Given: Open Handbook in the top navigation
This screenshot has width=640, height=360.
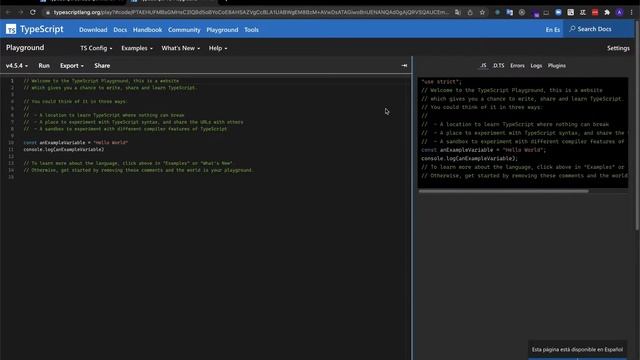Looking at the screenshot, I should coord(147,30).
